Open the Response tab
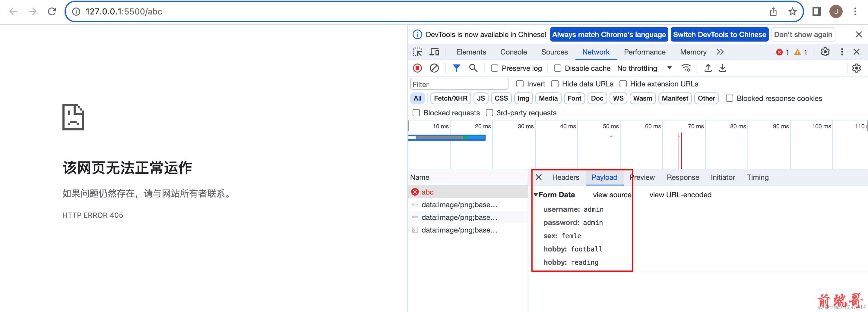 click(x=683, y=177)
